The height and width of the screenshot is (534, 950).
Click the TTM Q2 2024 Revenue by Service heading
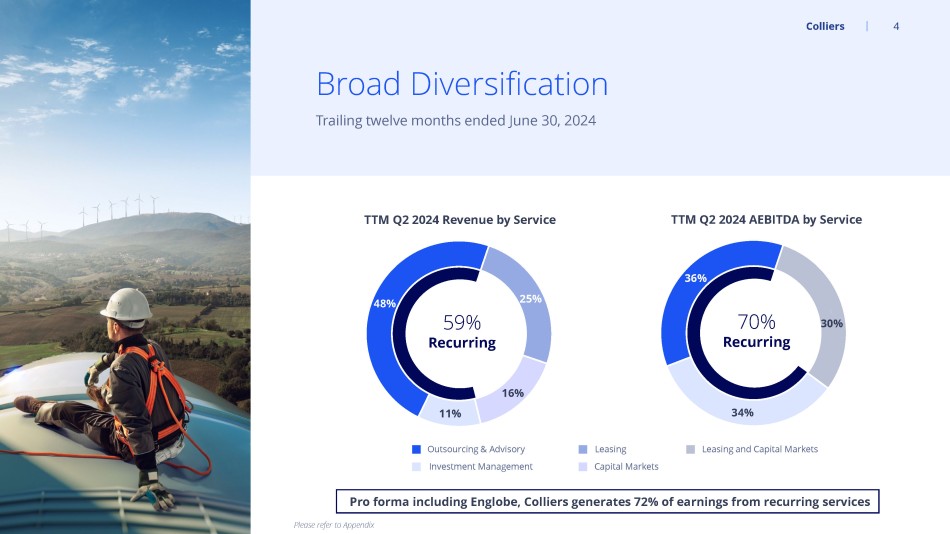460,219
